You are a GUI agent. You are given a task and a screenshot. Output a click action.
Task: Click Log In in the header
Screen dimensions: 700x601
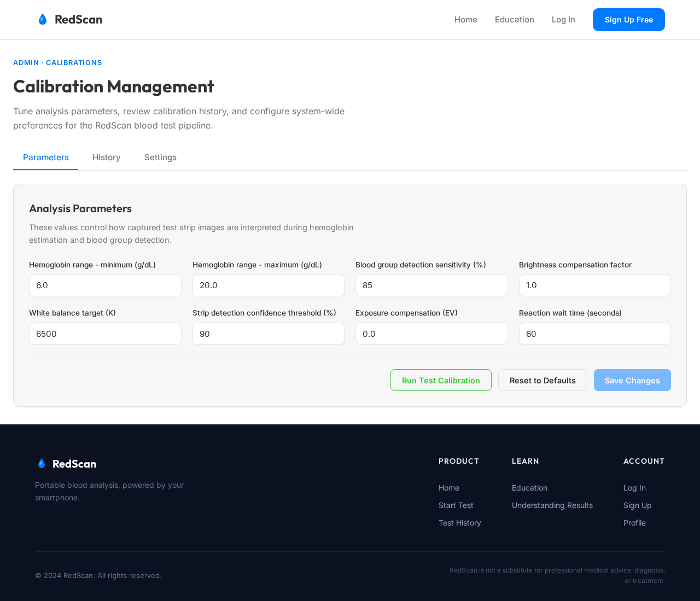click(563, 20)
